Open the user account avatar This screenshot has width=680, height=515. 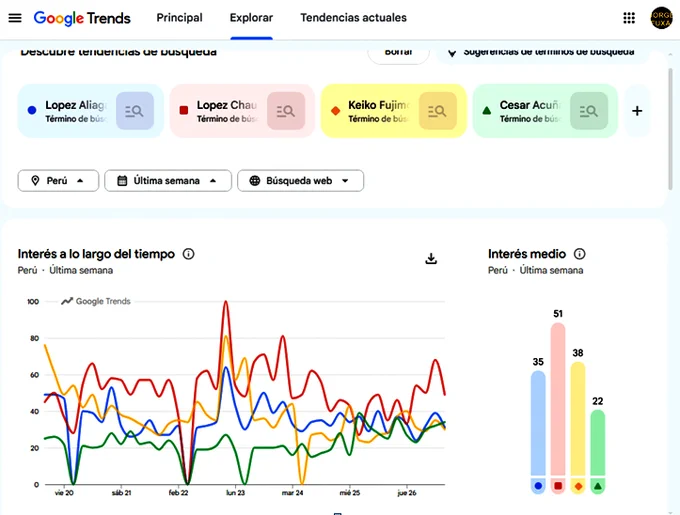coord(661,18)
